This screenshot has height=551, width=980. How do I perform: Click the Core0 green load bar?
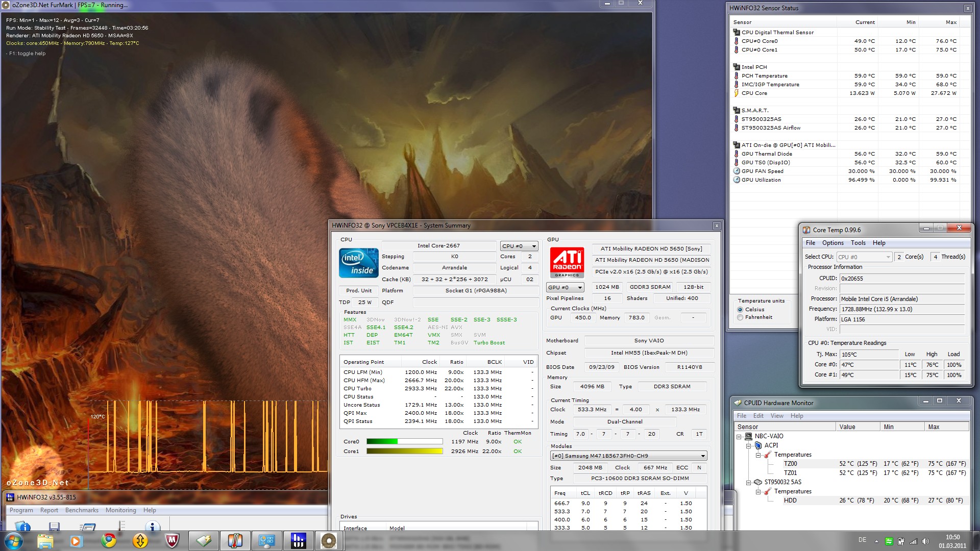click(x=404, y=442)
